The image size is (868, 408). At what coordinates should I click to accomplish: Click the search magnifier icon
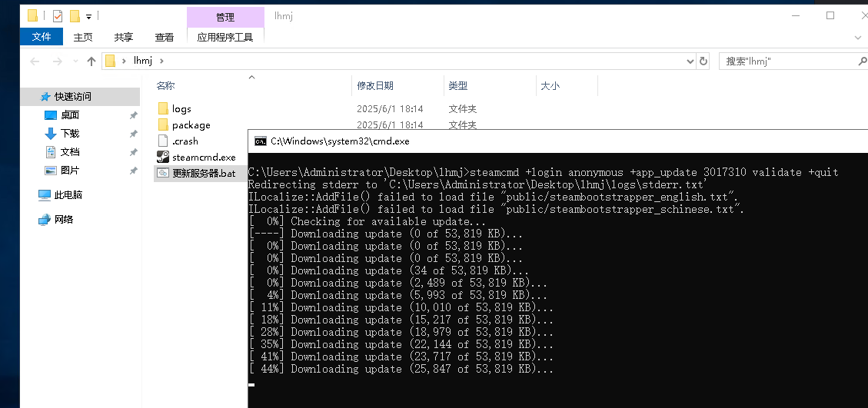click(863, 61)
